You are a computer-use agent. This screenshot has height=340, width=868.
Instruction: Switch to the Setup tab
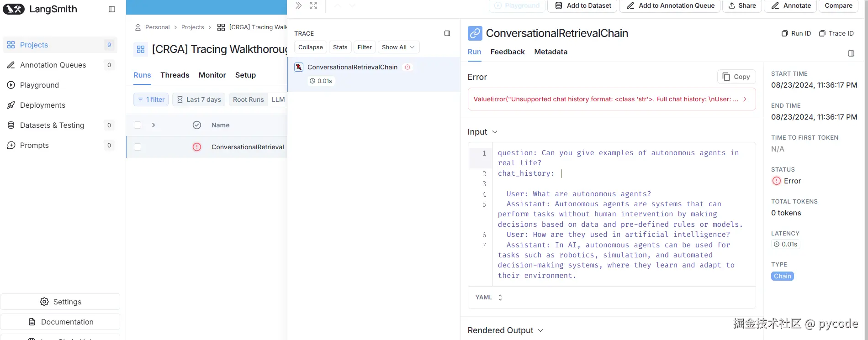pos(245,75)
